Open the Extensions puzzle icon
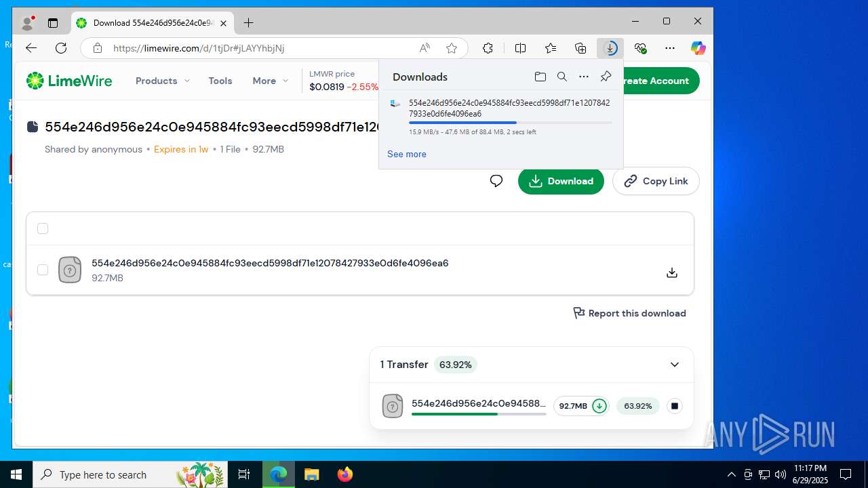This screenshot has width=868, height=488. (488, 48)
